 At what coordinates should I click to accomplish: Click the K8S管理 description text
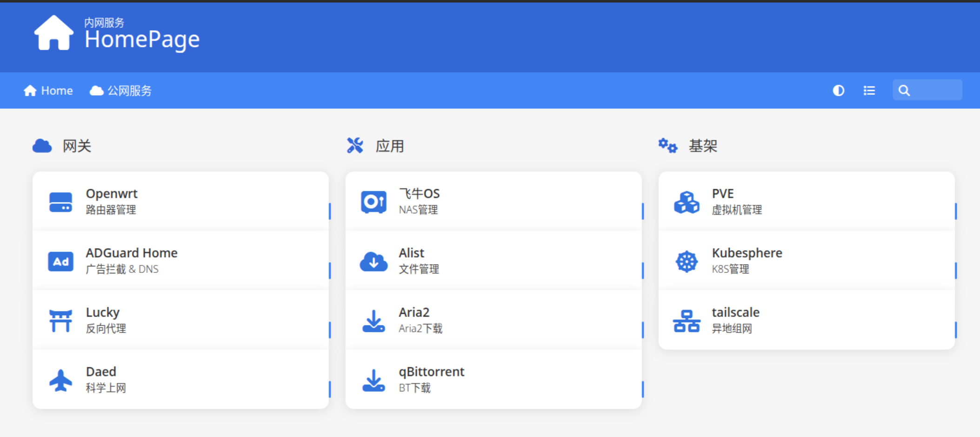point(730,269)
